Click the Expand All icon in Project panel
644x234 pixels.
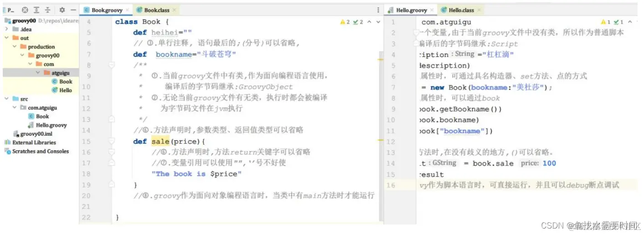pyautogui.click(x=36, y=10)
